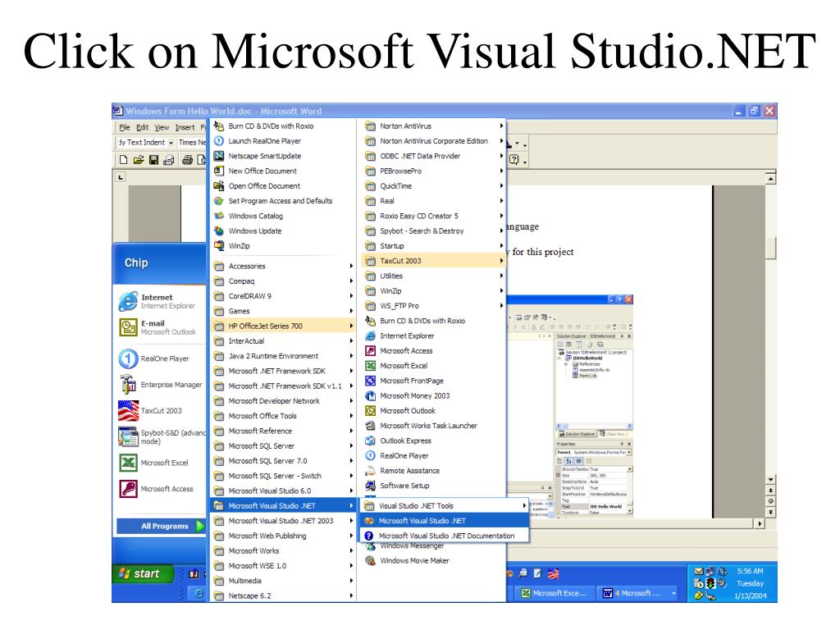840x630 pixels.
Task: Click the Windows start button
Action: (x=143, y=573)
